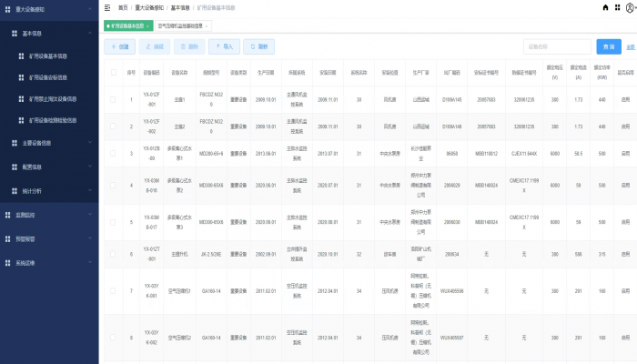Screen dimensions: 637x364
Task: Click the grid icon beside 系统运维
Action: point(8,262)
